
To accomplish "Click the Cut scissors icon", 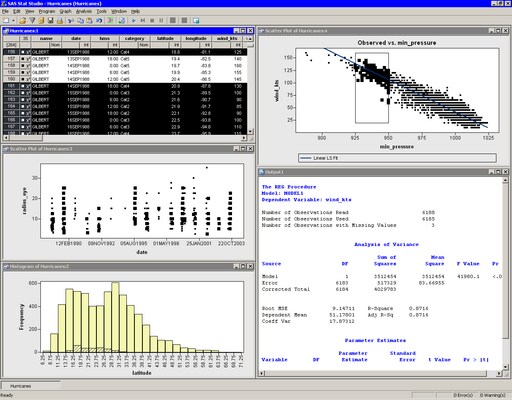I will [71, 21].
